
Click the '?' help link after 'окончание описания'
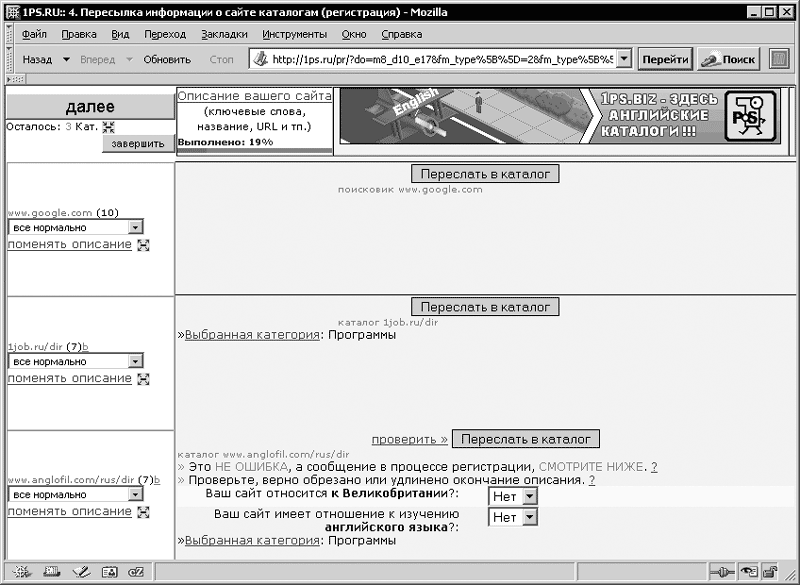coord(592,480)
